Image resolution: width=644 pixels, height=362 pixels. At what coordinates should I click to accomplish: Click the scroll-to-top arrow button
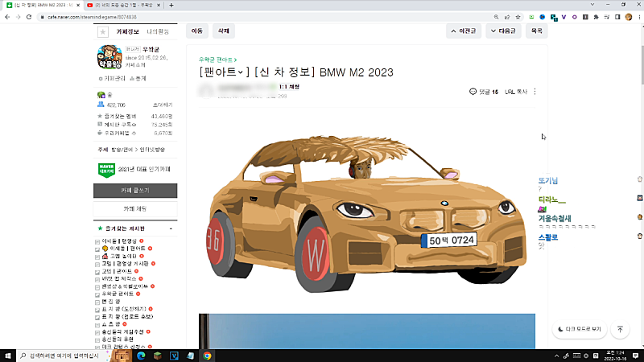point(620,329)
